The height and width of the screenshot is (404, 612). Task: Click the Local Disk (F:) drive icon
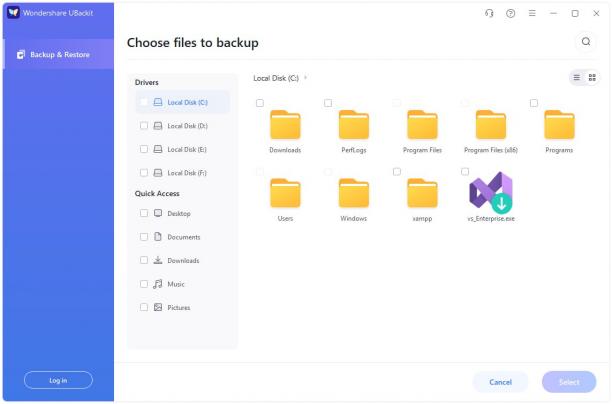tap(158, 173)
